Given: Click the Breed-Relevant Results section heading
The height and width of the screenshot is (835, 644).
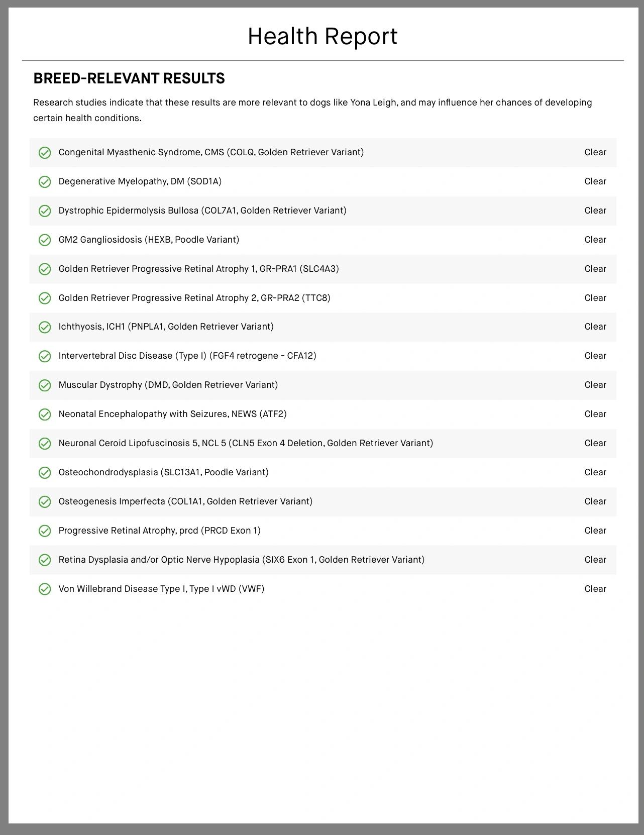Looking at the screenshot, I should 129,78.
